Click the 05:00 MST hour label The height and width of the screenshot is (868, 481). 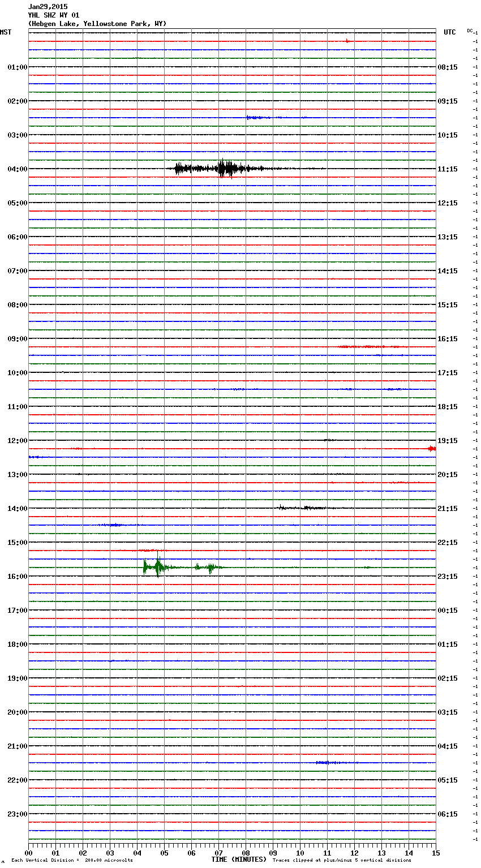point(17,203)
